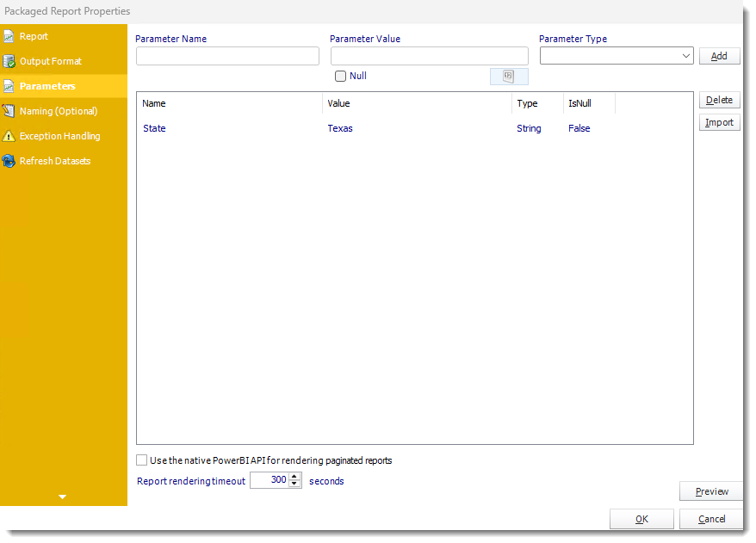Open the insert-constant button beside Null
This screenshot has width=756, height=543.
(508, 77)
